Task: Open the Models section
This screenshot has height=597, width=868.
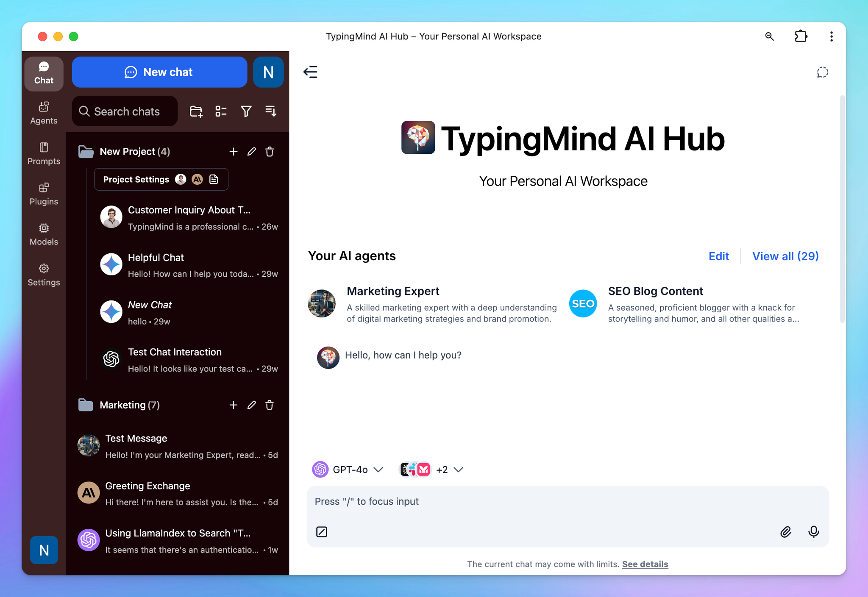Action: pos(44,234)
